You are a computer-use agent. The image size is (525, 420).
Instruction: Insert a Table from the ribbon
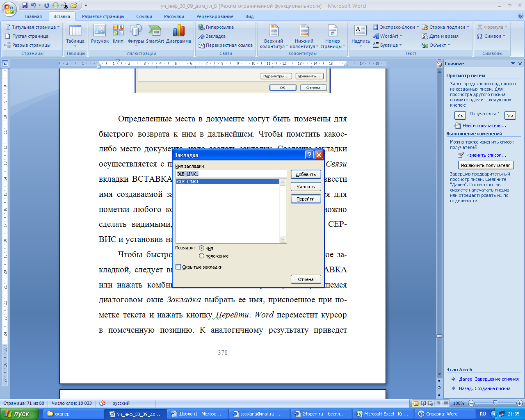point(75,36)
